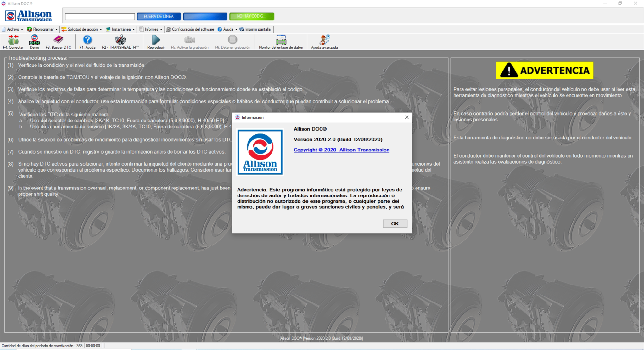Open the Archivo menu

click(x=13, y=29)
